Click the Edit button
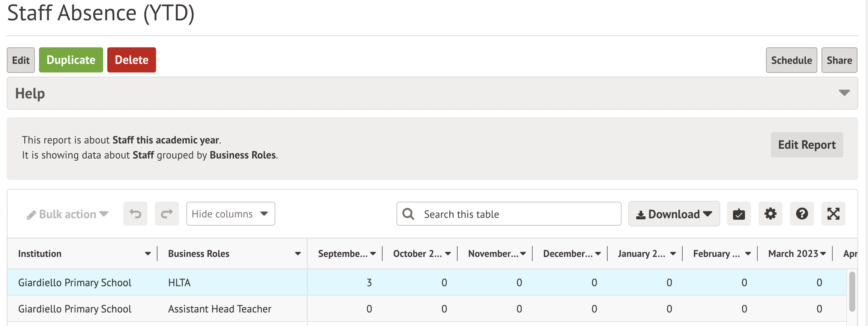 21,60
